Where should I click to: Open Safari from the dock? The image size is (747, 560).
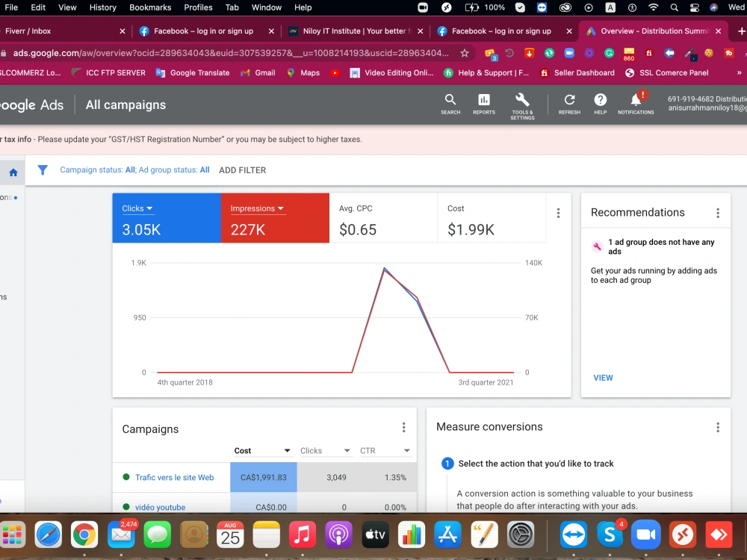pyautogui.click(x=48, y=535)
